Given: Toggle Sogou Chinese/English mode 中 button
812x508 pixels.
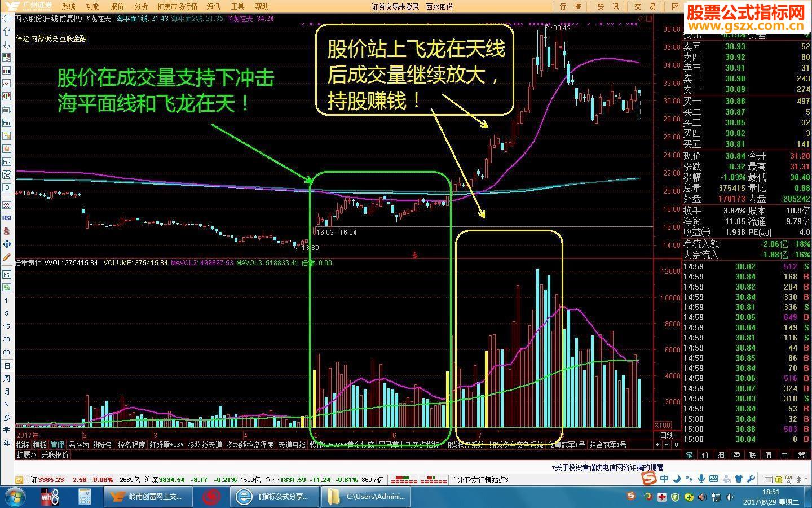Looking at the screenshot, I should click(664, 479).
